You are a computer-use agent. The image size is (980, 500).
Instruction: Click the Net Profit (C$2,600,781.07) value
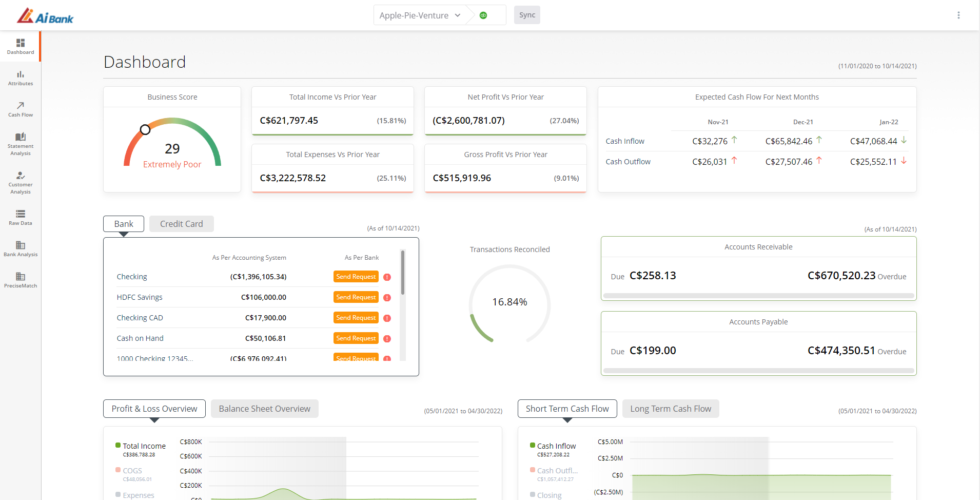click(468, 121)
